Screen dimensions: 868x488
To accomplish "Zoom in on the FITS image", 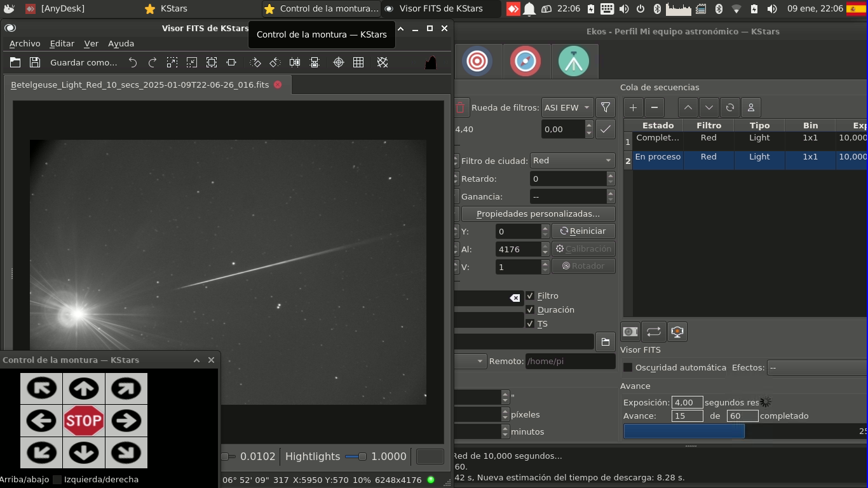I will (172, 62).
